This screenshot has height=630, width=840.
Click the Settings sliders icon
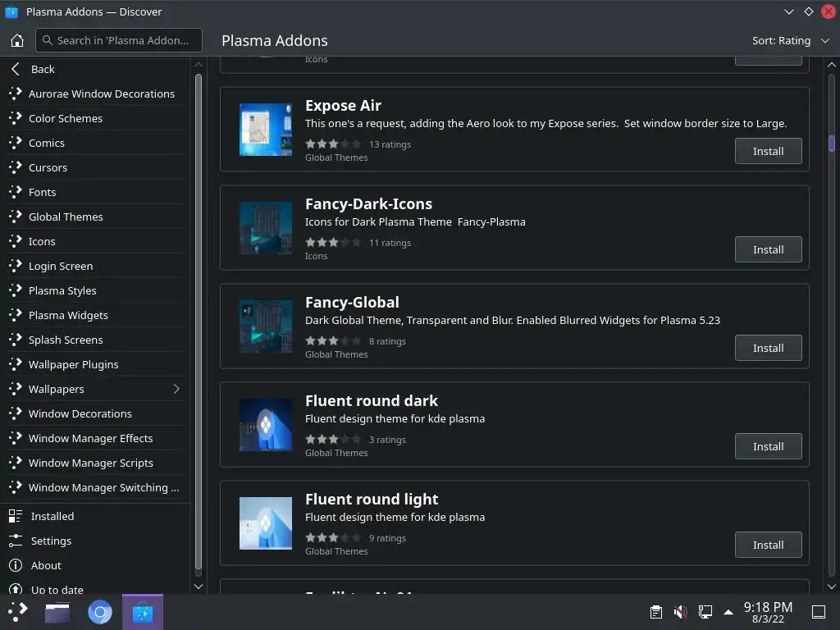(x=16, y=541)
